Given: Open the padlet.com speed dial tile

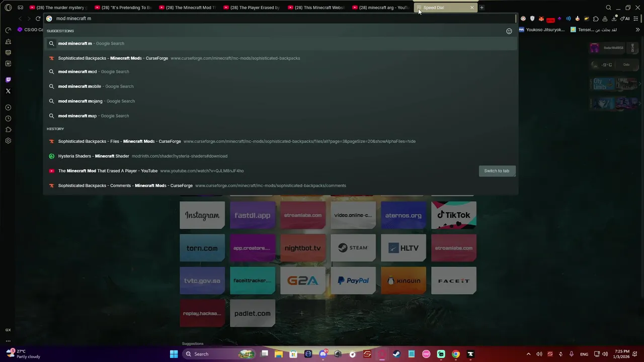Looking at the screenshot, I should click(x=253, y=313).
